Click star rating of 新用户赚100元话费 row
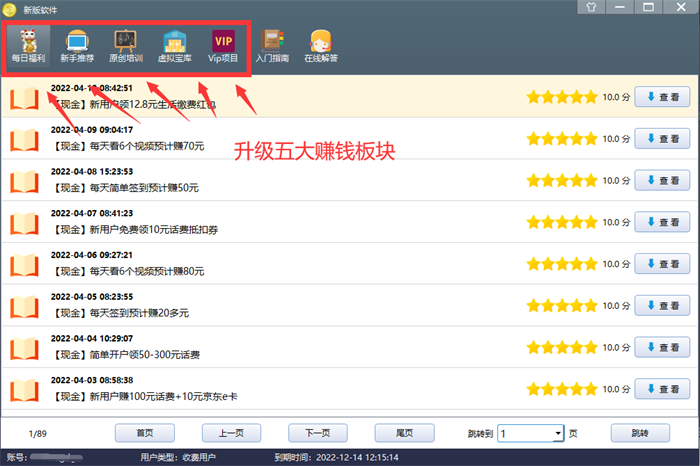 coord(562,389)
